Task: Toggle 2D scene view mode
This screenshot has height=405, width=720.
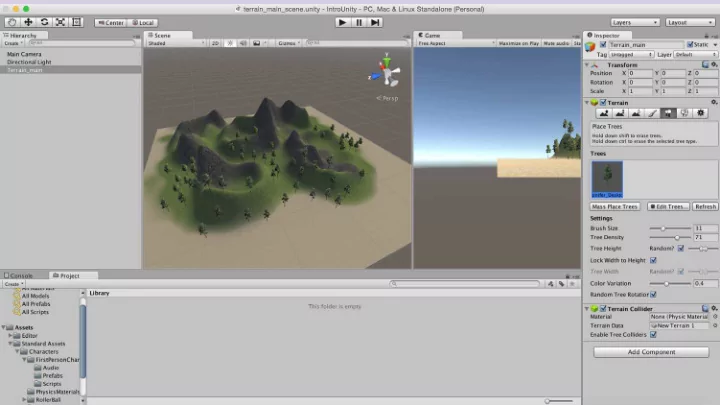Action: point(215,43)
